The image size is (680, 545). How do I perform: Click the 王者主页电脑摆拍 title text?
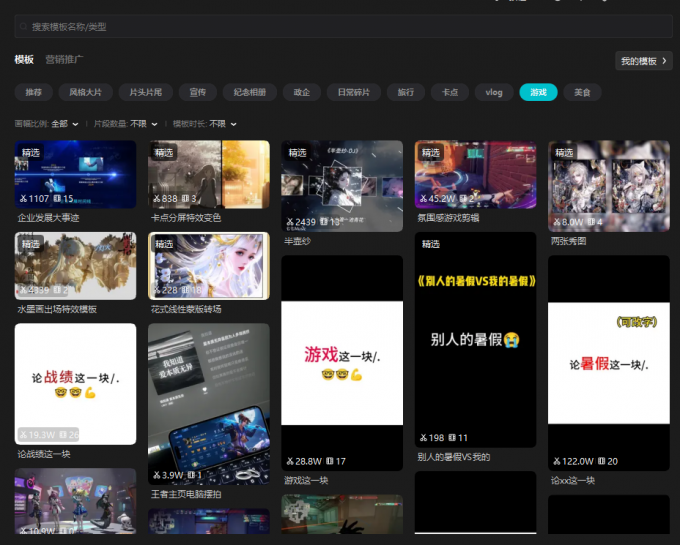[186, 494]
